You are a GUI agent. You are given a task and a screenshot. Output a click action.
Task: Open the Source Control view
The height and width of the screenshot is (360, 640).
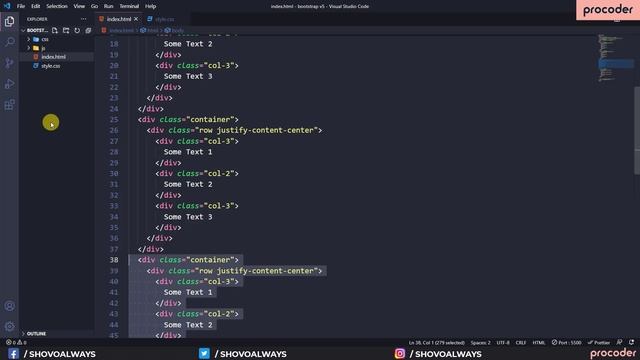click(x=9, y=63)
